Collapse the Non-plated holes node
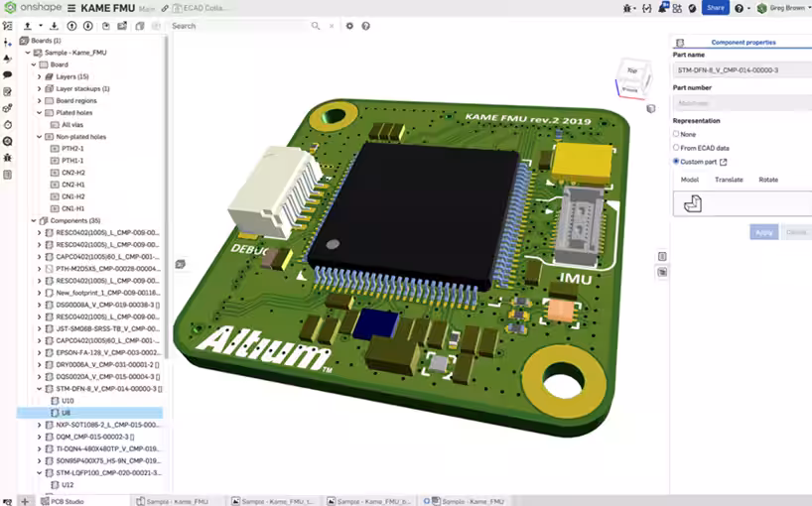The height and width of the screenshot is (506, 812). pos(40,137)
